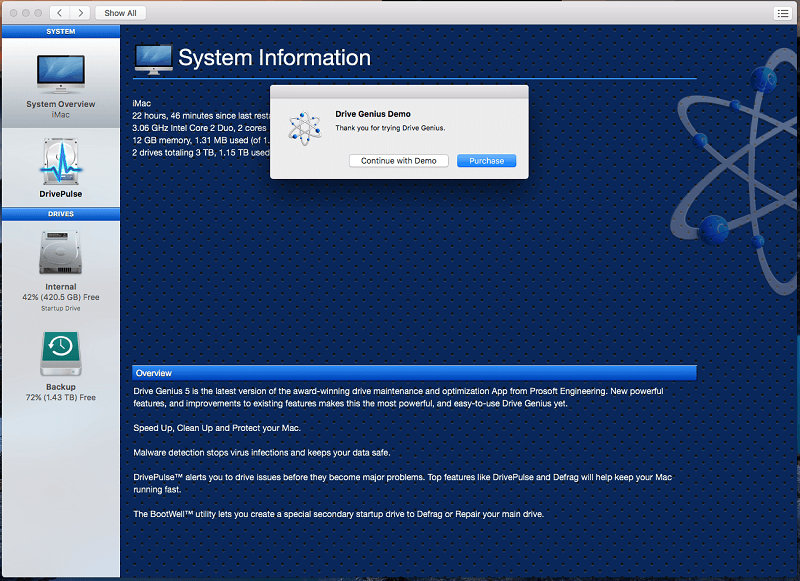Click the iMac icon beside System Information
This screenshot has height=581, width=800.
(153, 59)
